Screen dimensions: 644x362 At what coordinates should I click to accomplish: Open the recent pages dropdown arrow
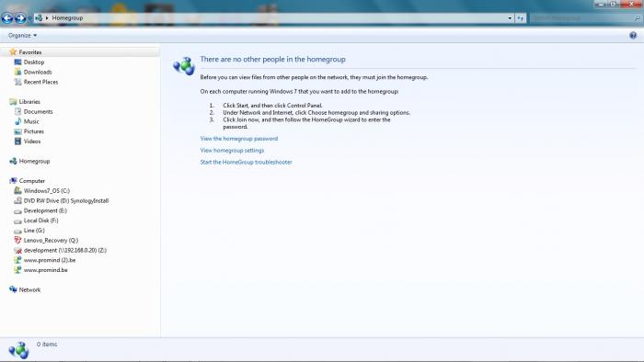[x=29, y=18]
